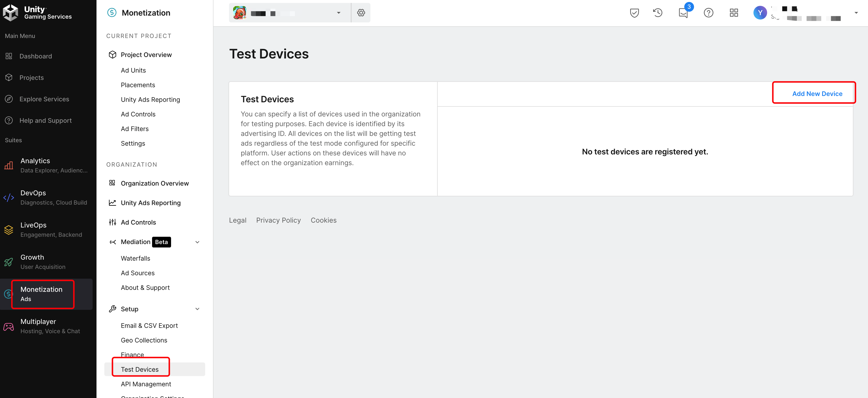Click the Help and Support question icon
The image size is (868, 398).
click(9, 120)
